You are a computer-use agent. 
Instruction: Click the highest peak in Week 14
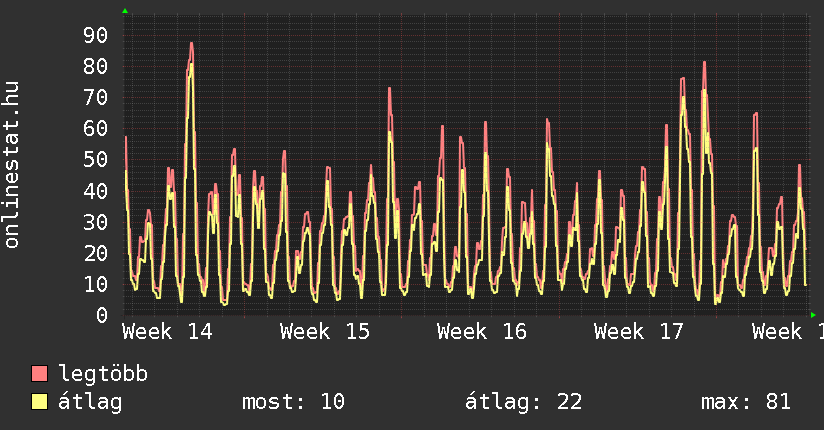(191, 44)
